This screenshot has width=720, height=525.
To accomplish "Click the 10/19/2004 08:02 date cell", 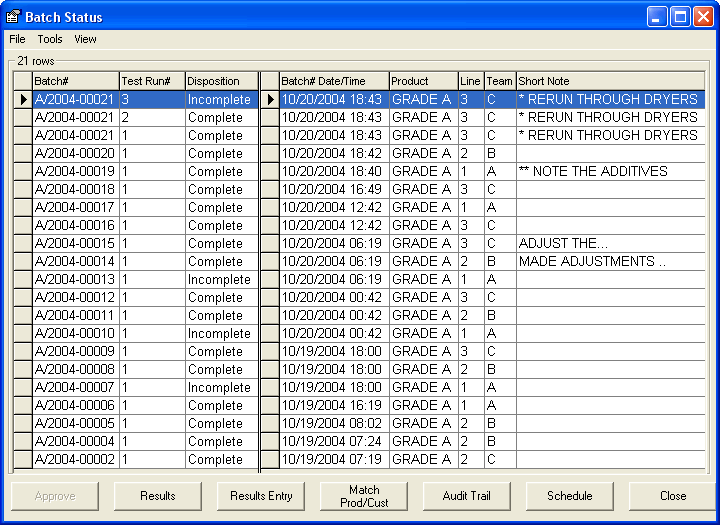I will pos(334,423).
